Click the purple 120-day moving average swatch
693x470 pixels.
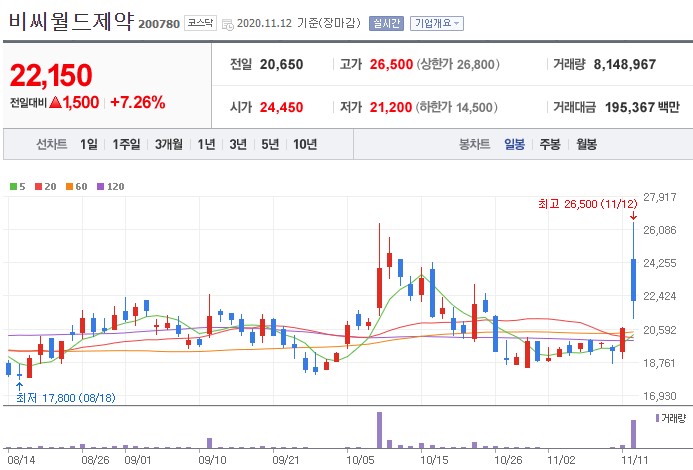(x=101, y=187)
